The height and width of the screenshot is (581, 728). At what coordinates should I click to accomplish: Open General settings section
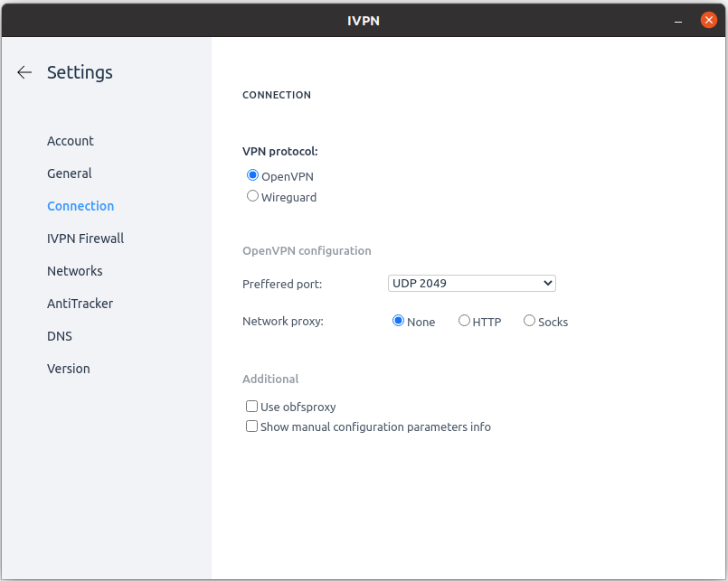pyautogui.click(x=69, y=173)
